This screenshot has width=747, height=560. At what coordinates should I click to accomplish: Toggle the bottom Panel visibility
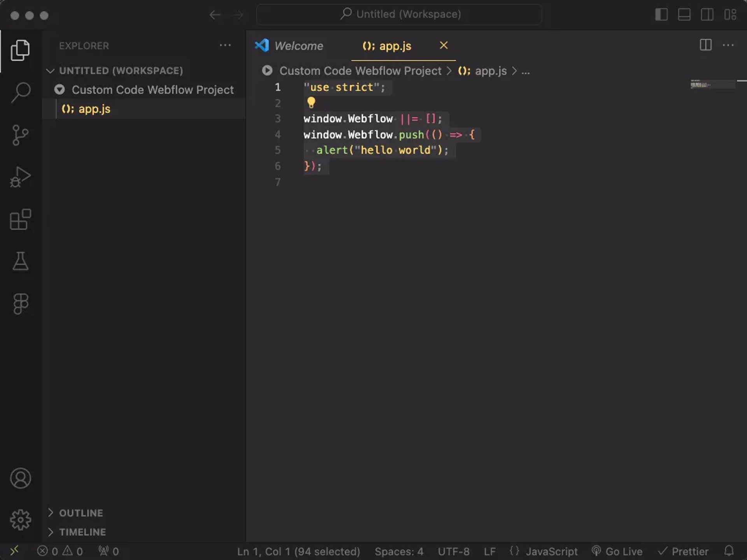point(684,14)
